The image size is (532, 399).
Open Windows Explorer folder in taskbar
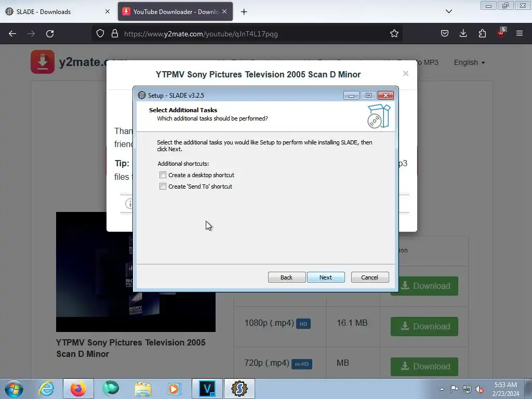pyautogui.click(x=143, y=389)
